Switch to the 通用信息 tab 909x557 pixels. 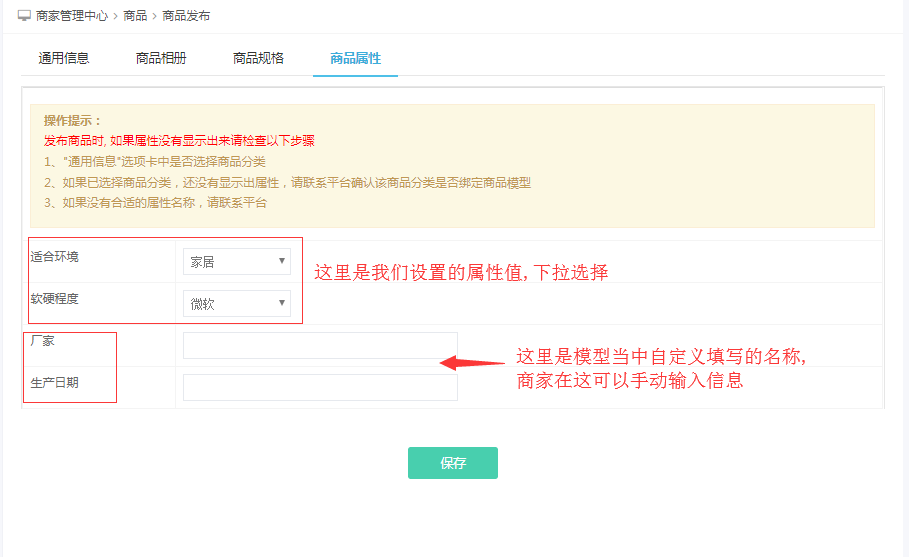pyautogui.click(x=64, y=58)
